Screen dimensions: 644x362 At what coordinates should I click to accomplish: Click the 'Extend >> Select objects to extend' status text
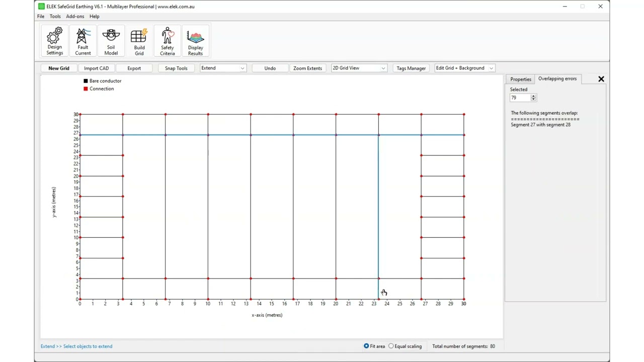pos(76,346)
